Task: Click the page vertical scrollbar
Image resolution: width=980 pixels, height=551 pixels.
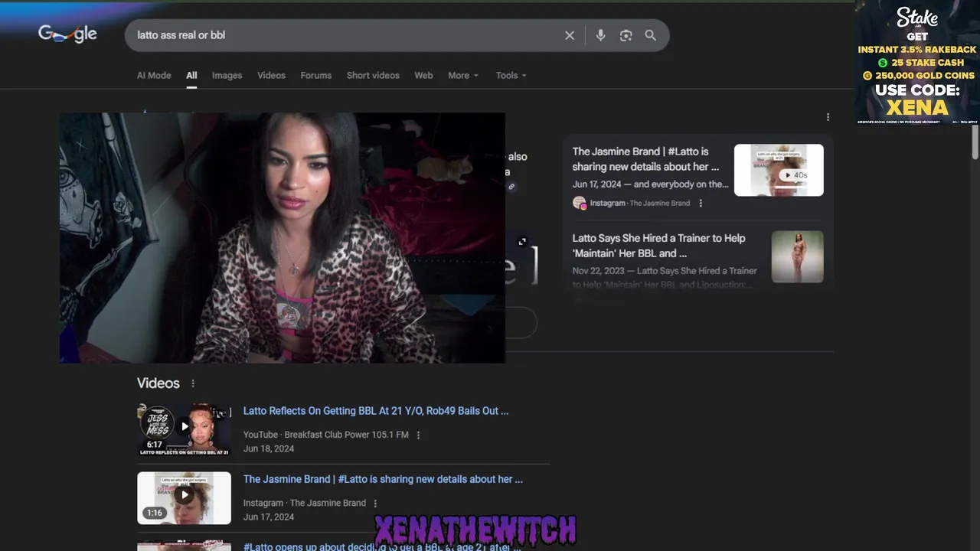Action: coord(975,142)
